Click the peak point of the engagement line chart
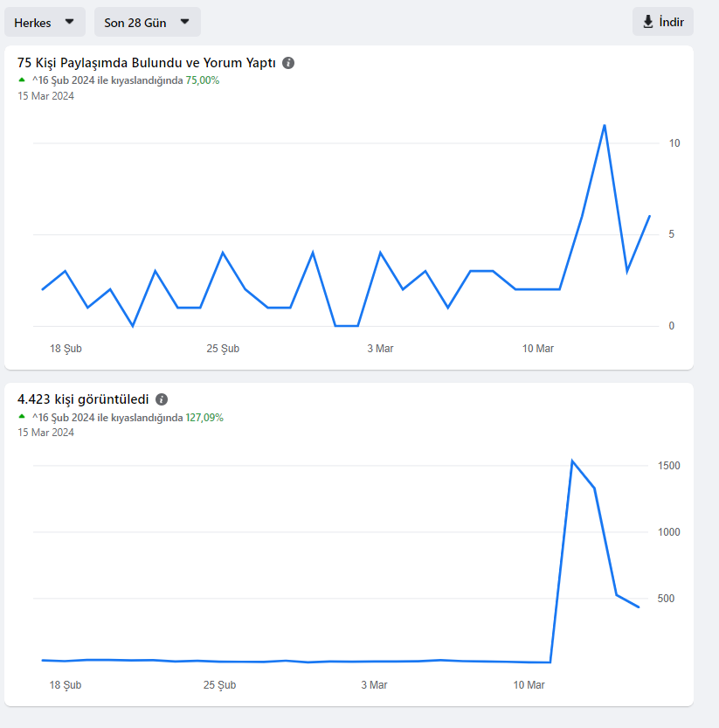This screenshot has width=719, height=728. 605,125
